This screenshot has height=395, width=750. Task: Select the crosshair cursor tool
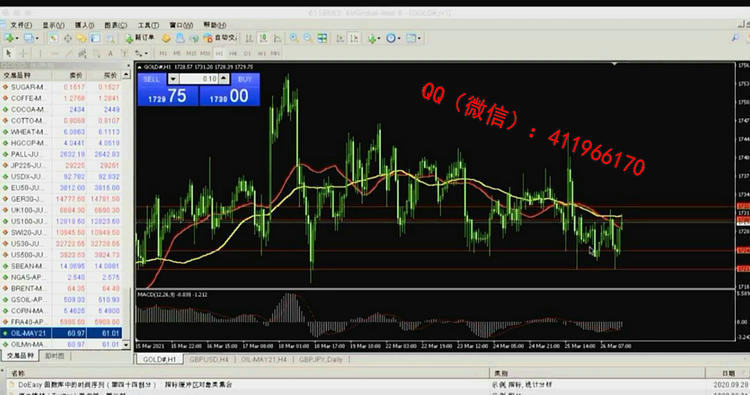point(23,53)
